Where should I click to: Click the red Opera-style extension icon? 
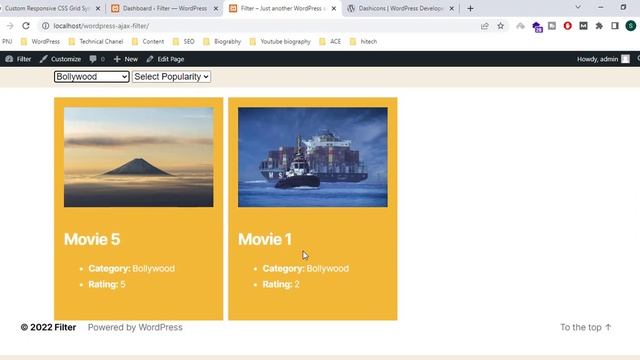567,26
